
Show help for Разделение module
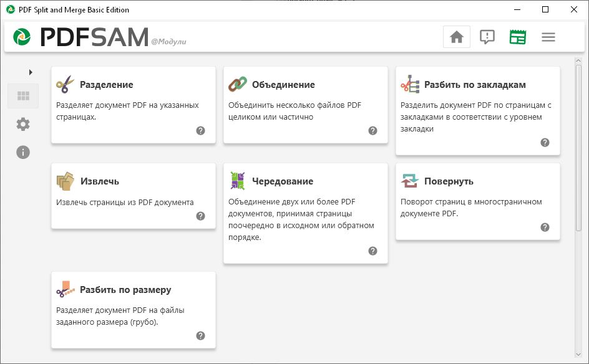(x=201, y=130)
